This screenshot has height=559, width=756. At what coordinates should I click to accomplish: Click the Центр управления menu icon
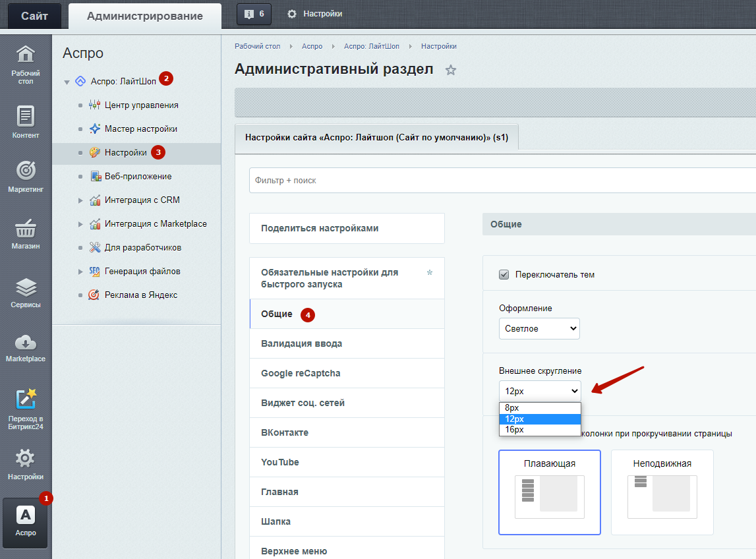pos(94,105)
